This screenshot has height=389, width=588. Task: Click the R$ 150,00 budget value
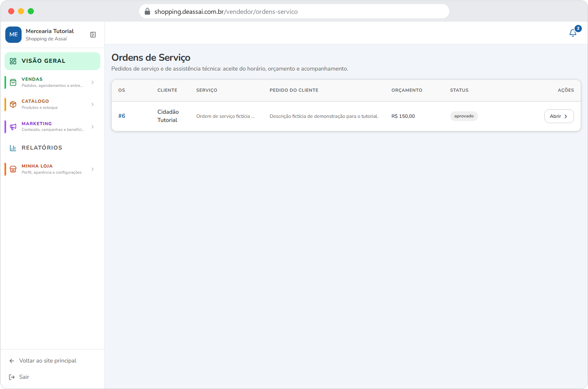pos(403,116)
